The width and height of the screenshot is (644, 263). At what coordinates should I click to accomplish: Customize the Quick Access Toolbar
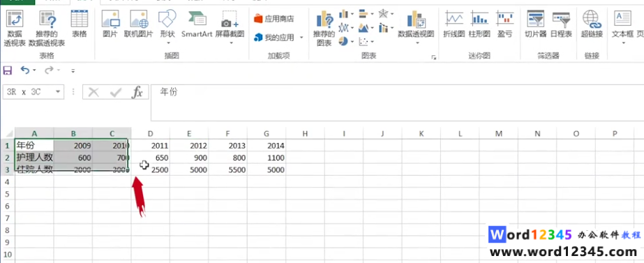point(73,70)
